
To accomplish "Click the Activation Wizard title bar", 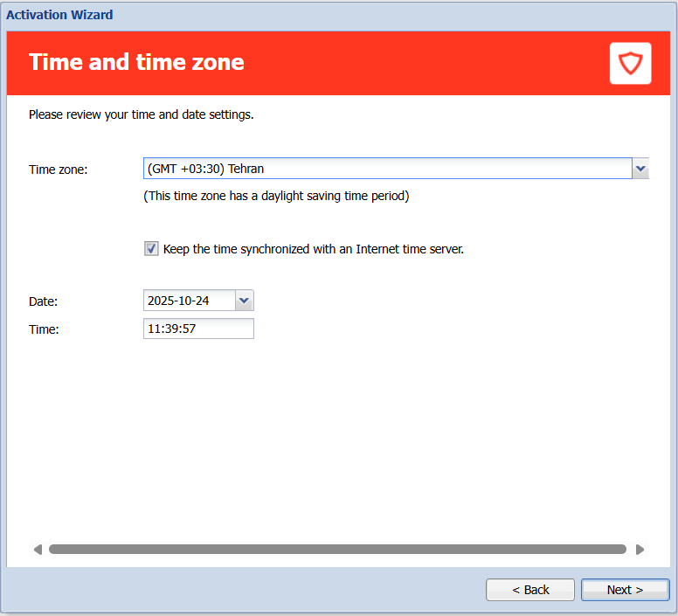I will [x=59, y=15].
